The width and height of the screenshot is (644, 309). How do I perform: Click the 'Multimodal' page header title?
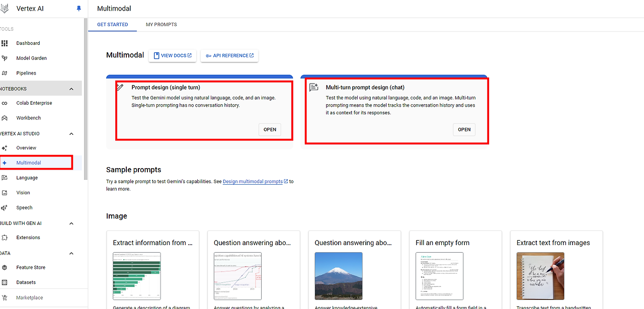click(114, 9)
